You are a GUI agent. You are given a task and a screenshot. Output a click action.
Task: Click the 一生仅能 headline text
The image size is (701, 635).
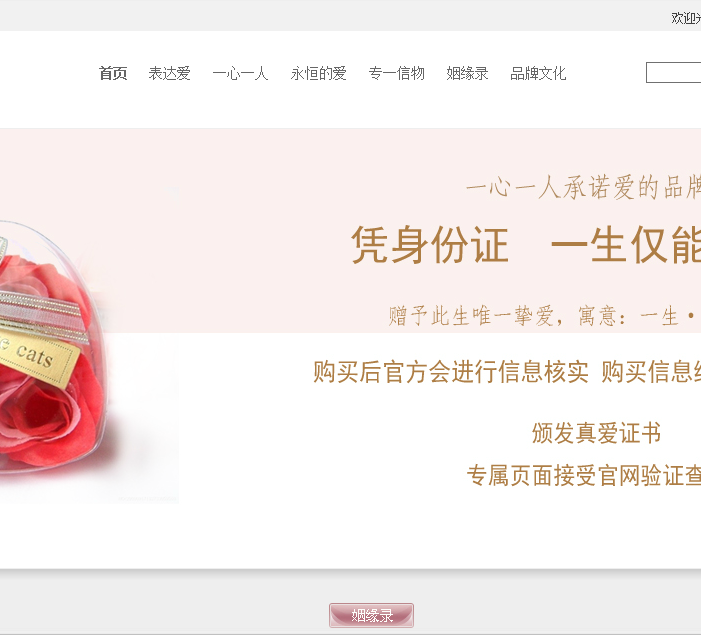click(x=626, y=245)
